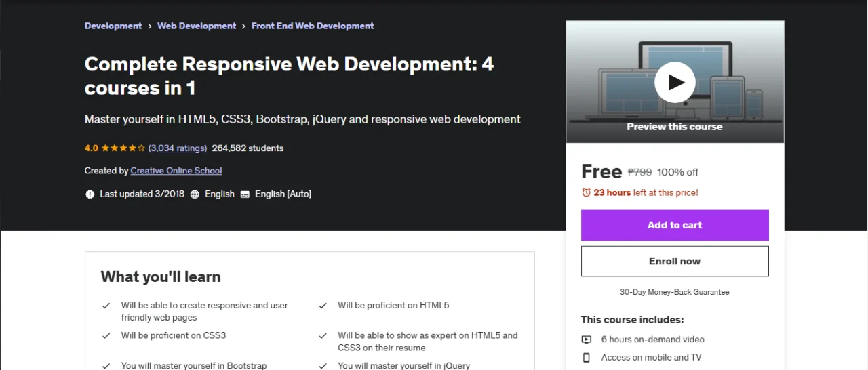Click 'Access on mobile and TV'
Viewport: 868px width, 370px height.
[x=651, y=357]
